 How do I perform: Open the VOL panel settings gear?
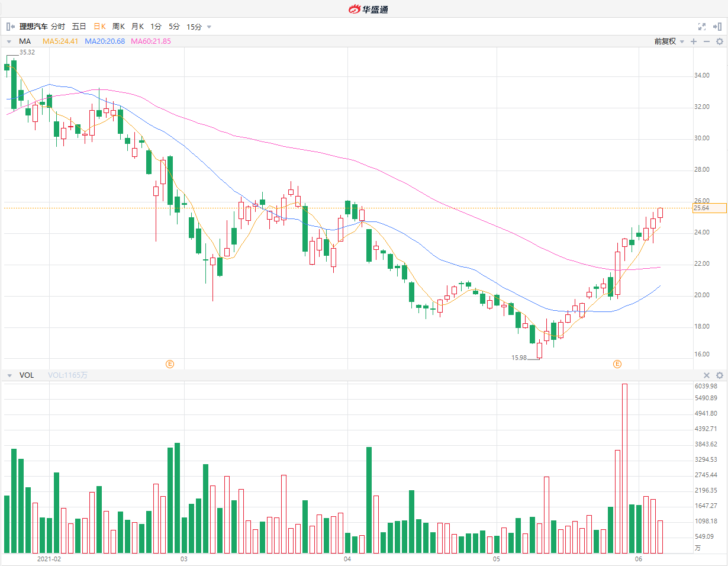point(720,375)
